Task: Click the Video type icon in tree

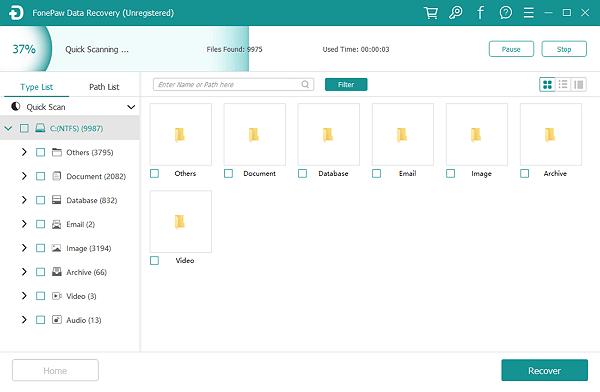Action: [57, 296]
